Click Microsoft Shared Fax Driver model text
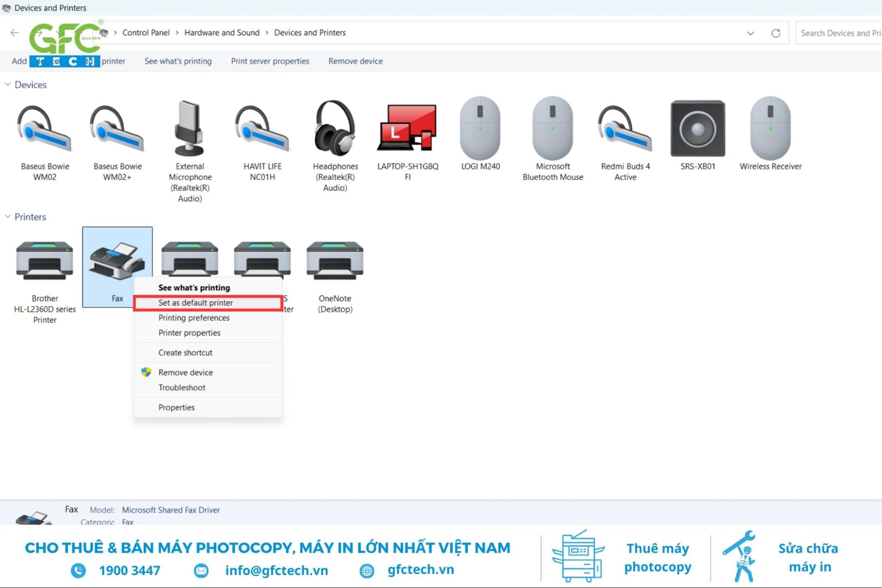Screen dimensions: 882x588 [171, 510]
